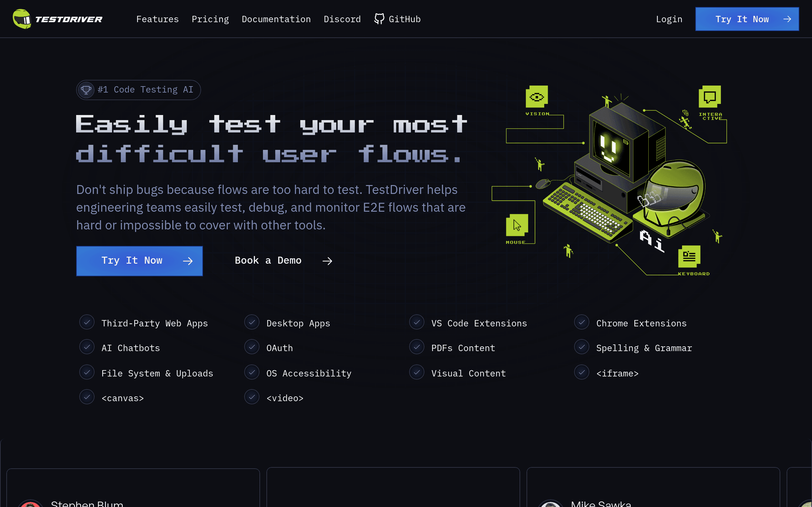Open the Discord link in navigation
Screen dimensions: 812x507
click(342, 19)
